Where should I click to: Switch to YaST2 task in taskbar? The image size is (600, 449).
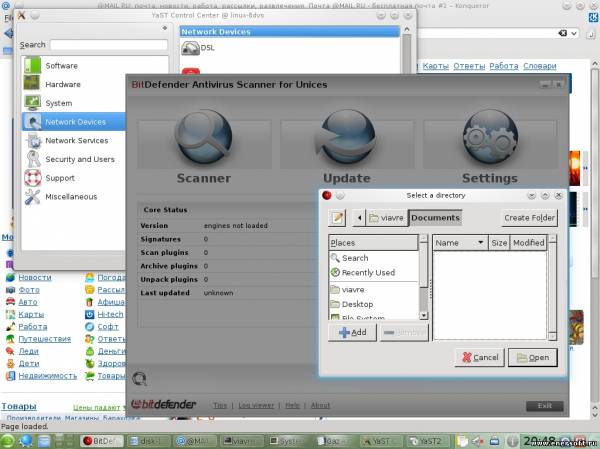[429, 441]
